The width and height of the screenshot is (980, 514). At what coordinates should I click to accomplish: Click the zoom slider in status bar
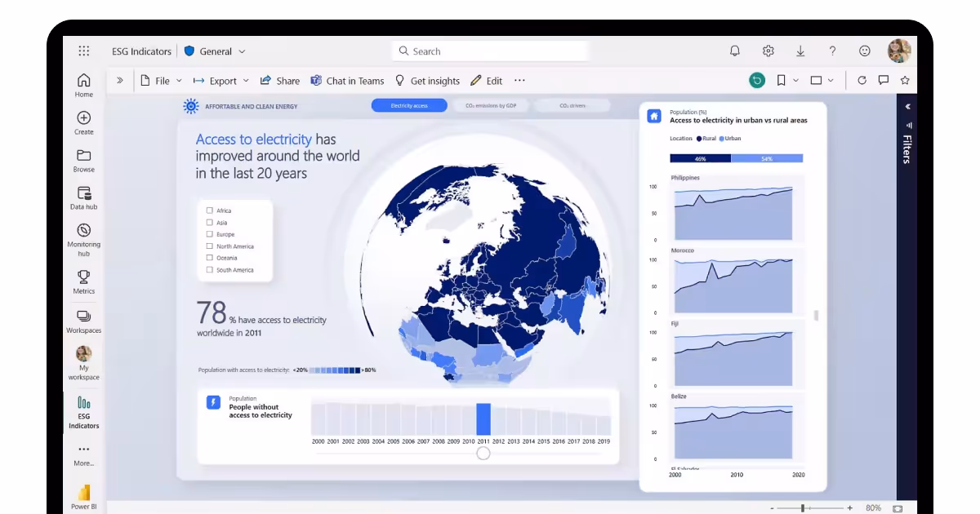point(803,508)
